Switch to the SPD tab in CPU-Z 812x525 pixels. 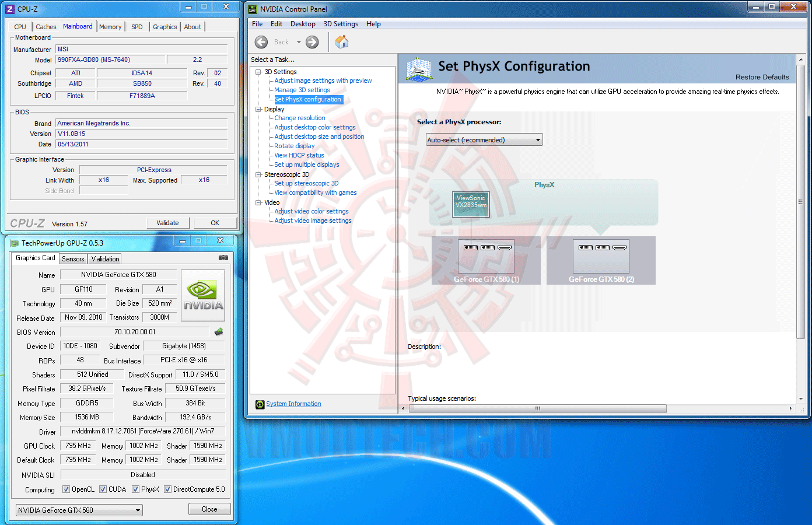[x=137, y=27]
